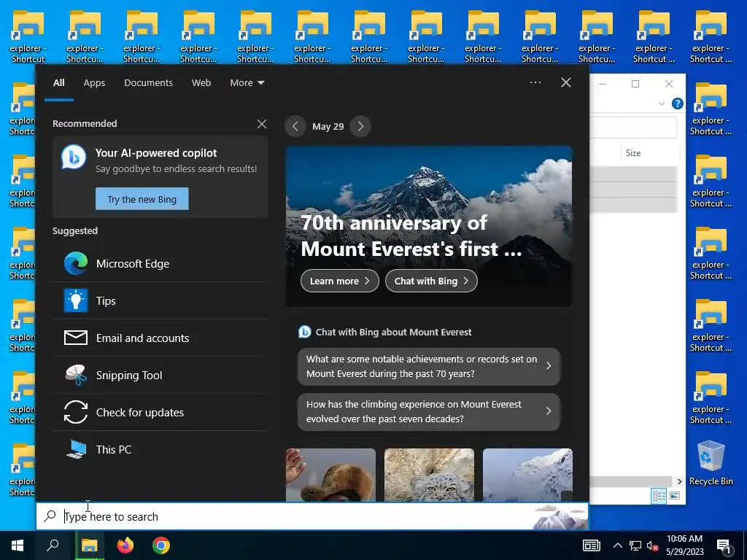Open the News and interests taskbar icon

coord(591,545)
